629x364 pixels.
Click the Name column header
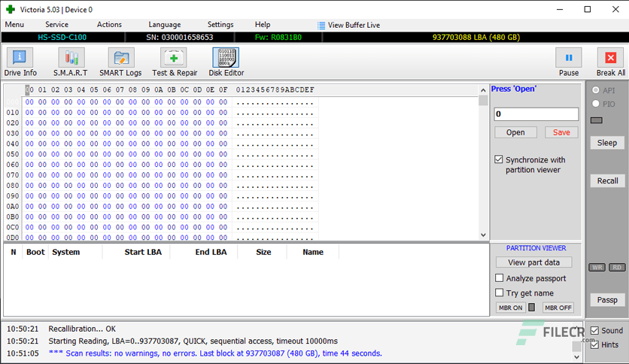(313, 252)
